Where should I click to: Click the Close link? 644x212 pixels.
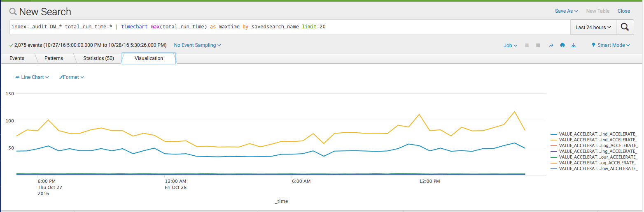click(624, 11)
